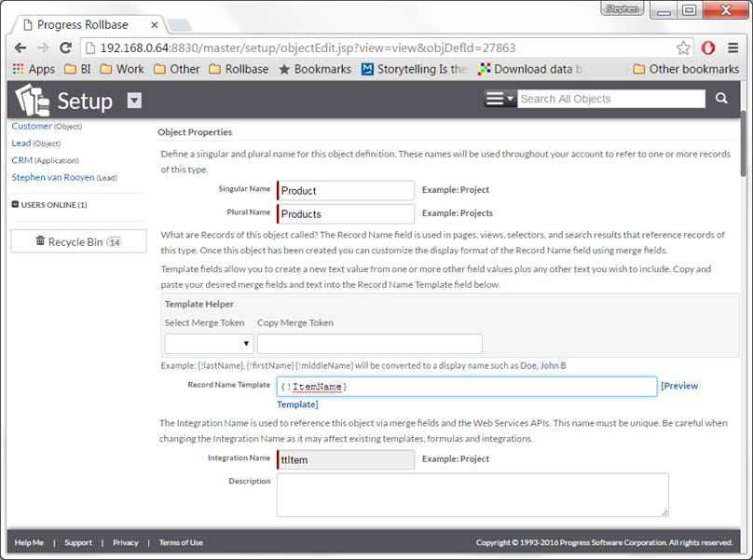Click the browser back arrow

click(21, 48)
